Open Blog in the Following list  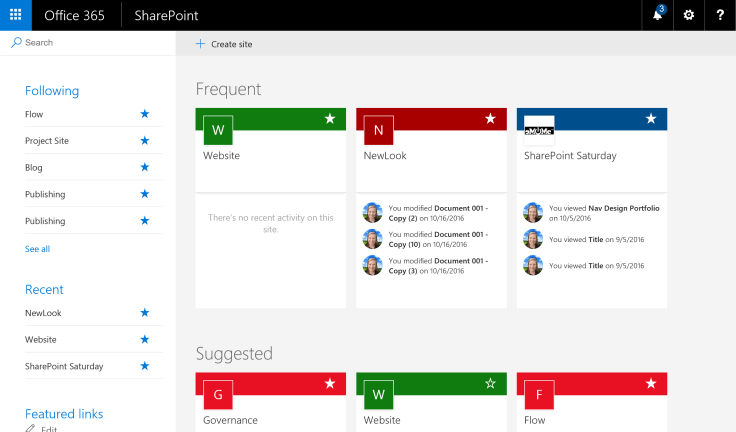coord(34,168)
